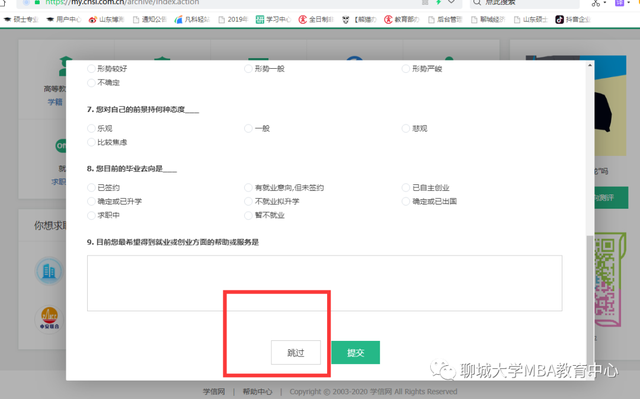Screen dimensions: 640x399
Task: Click the search magnifier icon
Action: click(477, 2)
